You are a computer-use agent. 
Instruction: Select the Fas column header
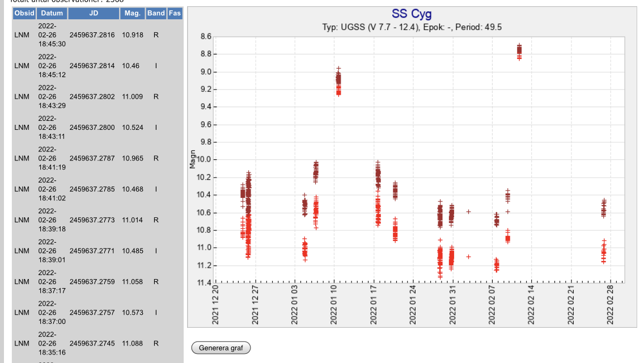click(x=175, y=12)
